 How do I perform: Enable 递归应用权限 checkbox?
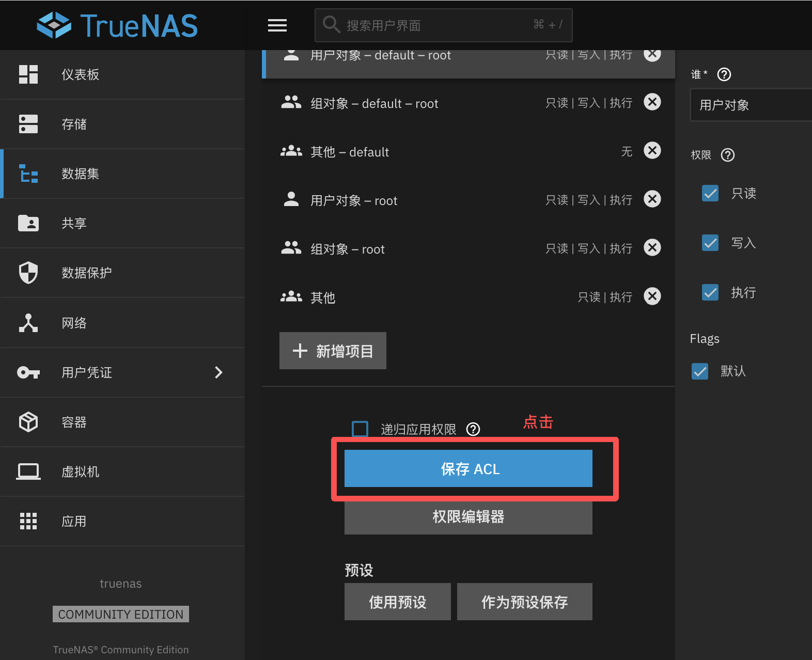360,429
